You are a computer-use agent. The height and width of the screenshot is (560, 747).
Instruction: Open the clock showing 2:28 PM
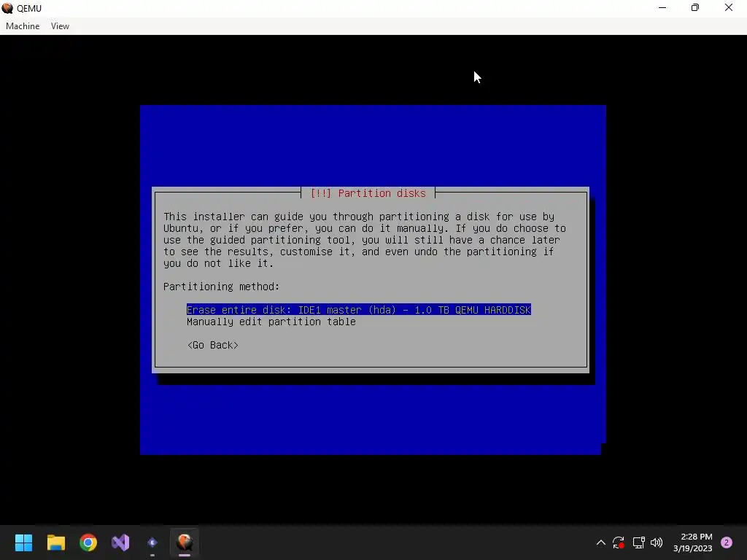[693, 542]
